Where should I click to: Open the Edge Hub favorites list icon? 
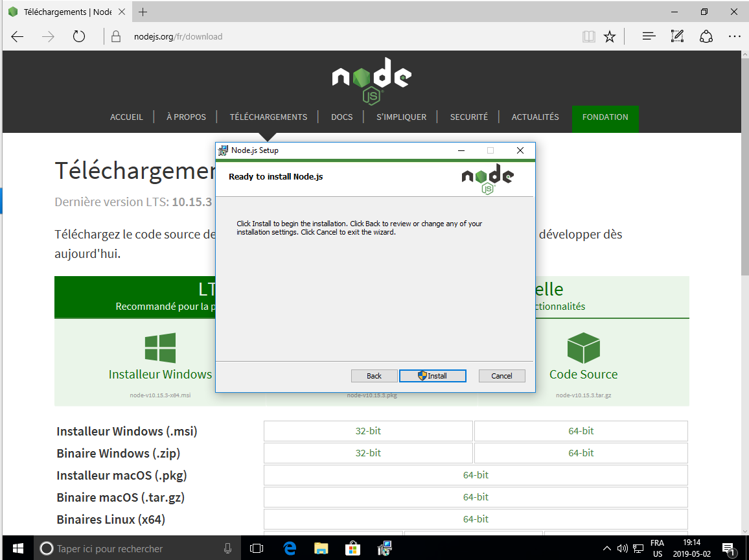649,37
